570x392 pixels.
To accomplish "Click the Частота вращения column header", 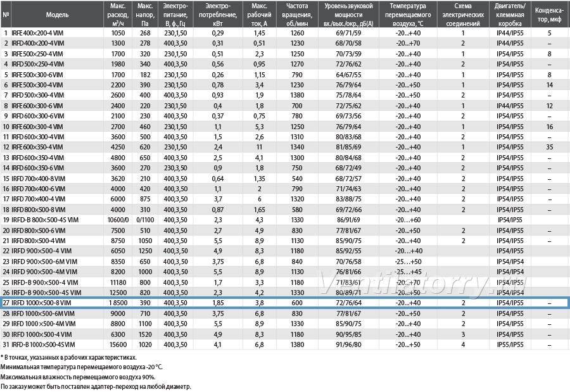I will click(297, 15).
